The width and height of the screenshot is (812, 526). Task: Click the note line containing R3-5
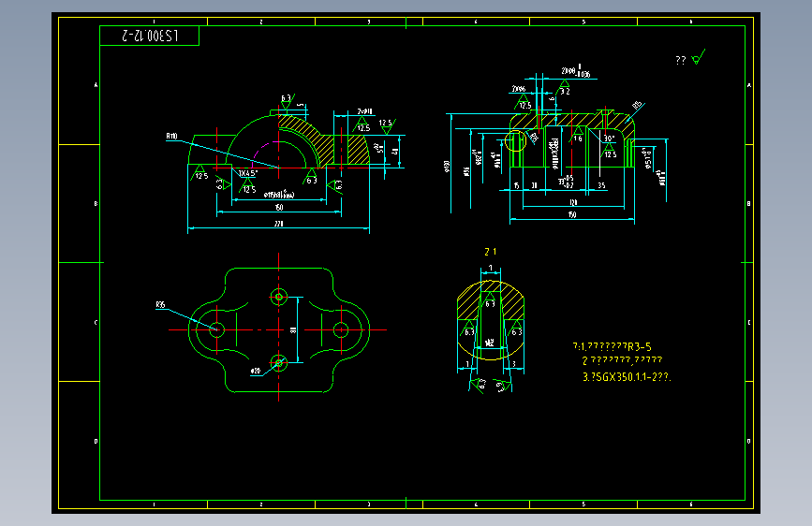pyautogui.click(x=613, y=346)
